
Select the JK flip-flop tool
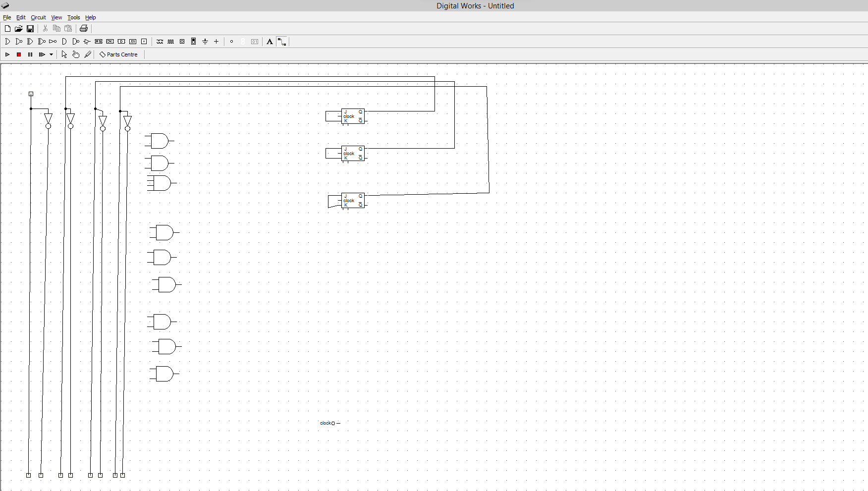(109, 42)
